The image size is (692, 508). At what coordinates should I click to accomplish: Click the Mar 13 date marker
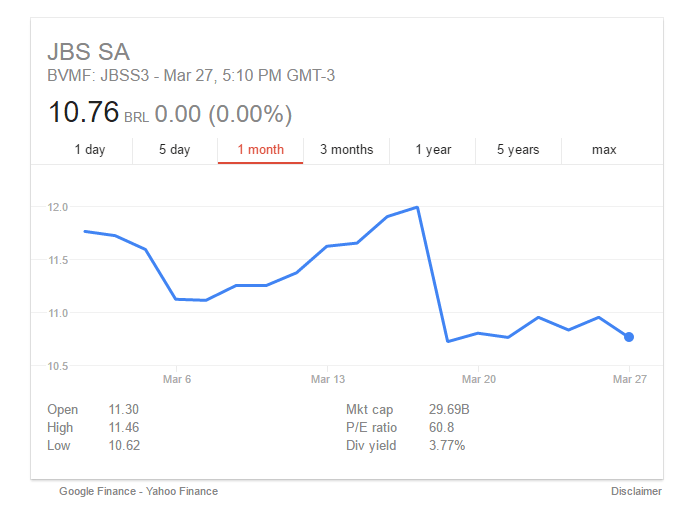click(x=327, y=379)
